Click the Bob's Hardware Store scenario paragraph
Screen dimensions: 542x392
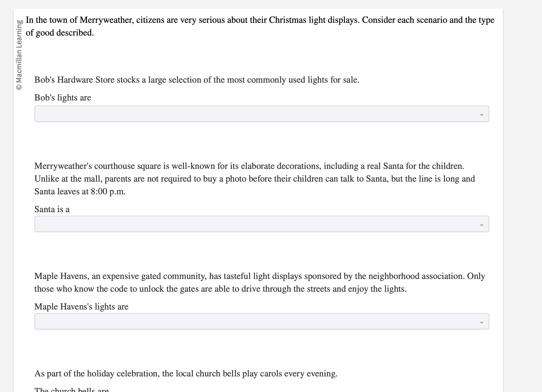(x=196, y=80)
